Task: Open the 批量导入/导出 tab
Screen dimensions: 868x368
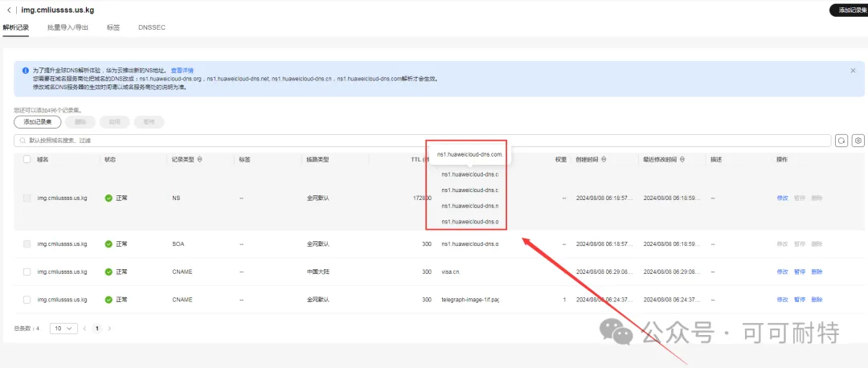Action: (68, 27)
